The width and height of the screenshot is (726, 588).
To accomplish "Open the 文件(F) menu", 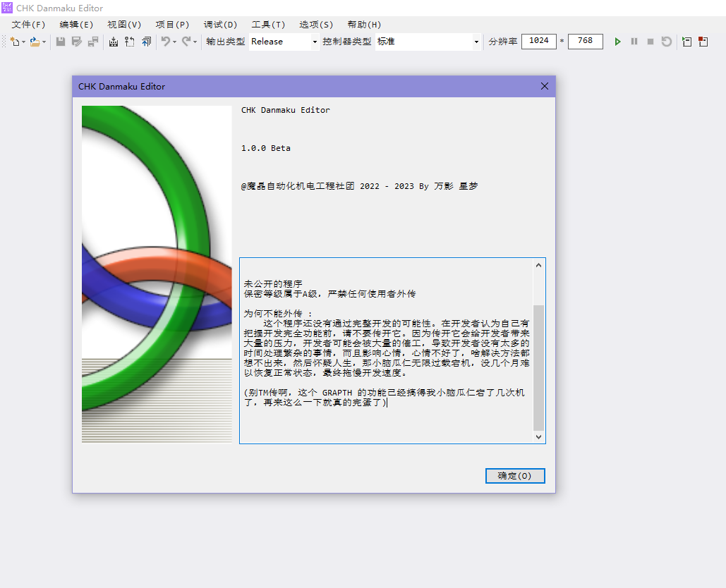I will [x=28, y=25].
